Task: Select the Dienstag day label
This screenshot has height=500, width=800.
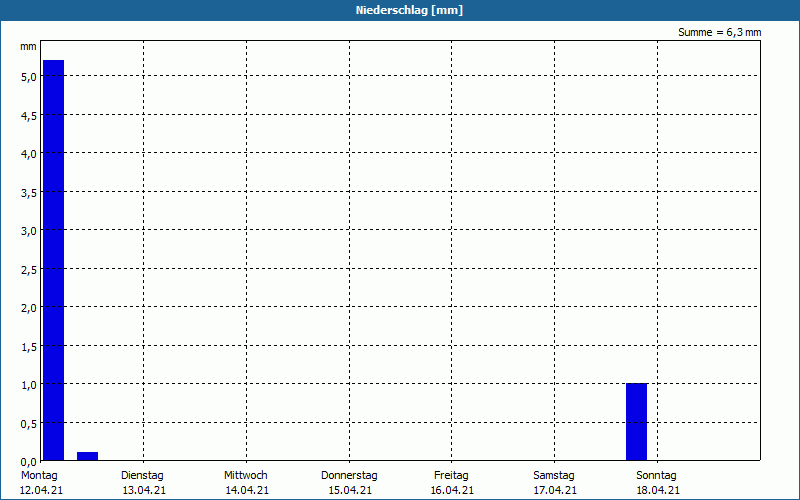Action: 142,475
